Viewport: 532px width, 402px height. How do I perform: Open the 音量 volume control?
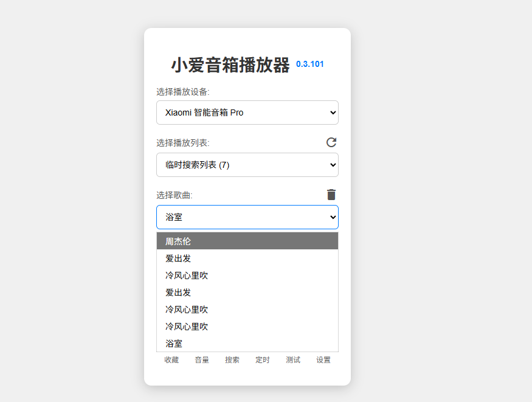click(202, 360)
